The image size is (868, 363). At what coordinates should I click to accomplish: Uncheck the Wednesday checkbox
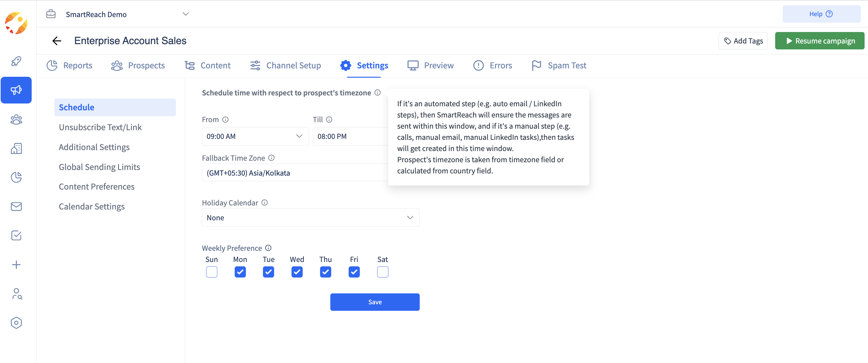[x=297, y=272]
